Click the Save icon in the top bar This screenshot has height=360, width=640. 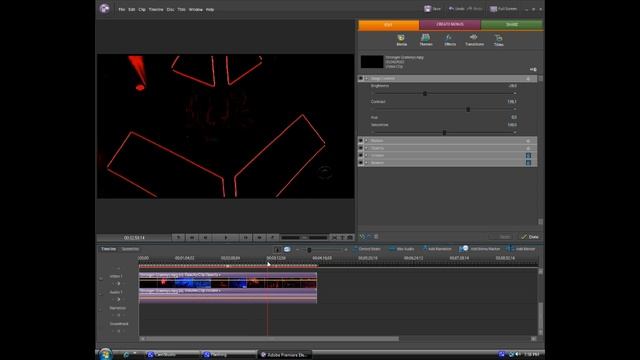[x=427, y=9]
